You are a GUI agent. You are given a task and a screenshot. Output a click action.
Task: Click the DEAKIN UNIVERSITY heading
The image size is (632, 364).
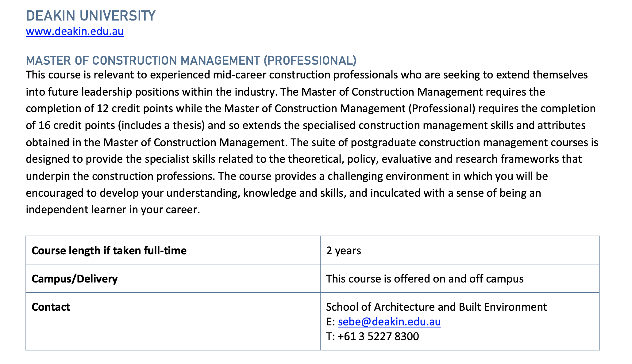91,16
